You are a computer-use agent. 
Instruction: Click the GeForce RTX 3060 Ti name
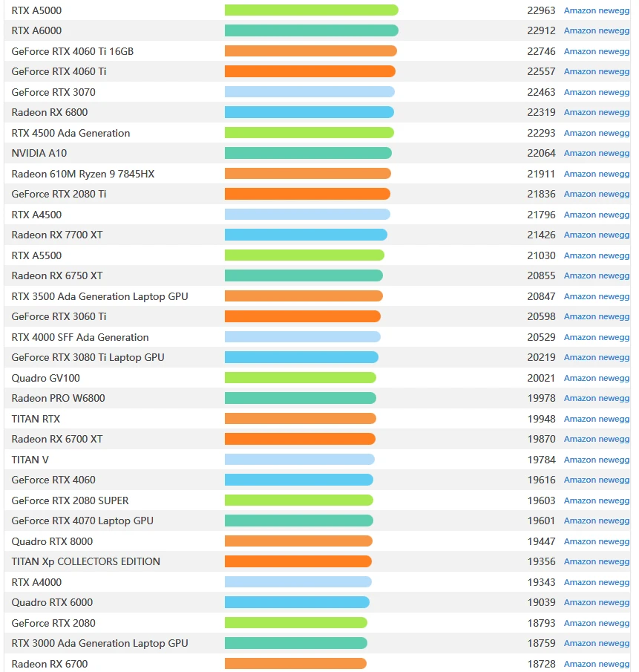click(59, 317)
